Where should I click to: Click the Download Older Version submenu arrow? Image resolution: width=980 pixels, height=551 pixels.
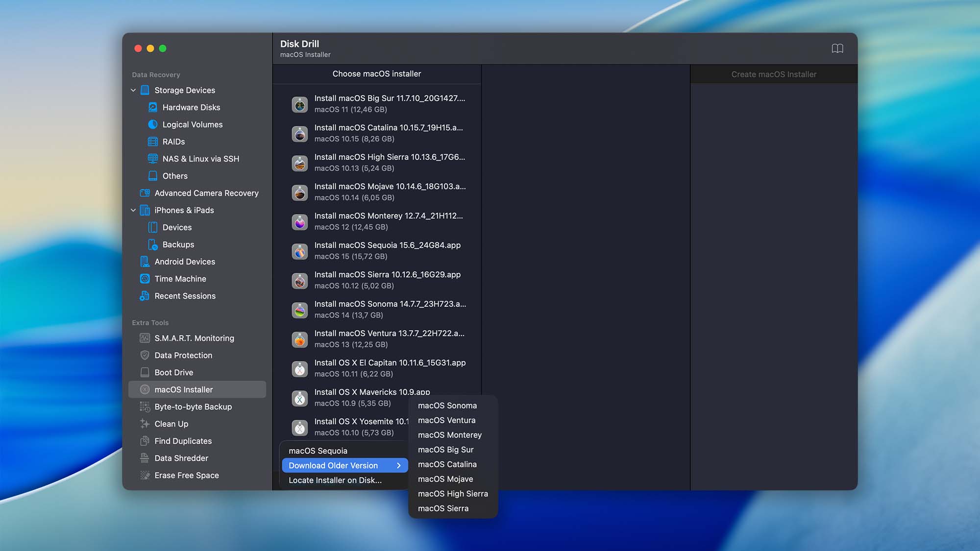click(399, 465)
